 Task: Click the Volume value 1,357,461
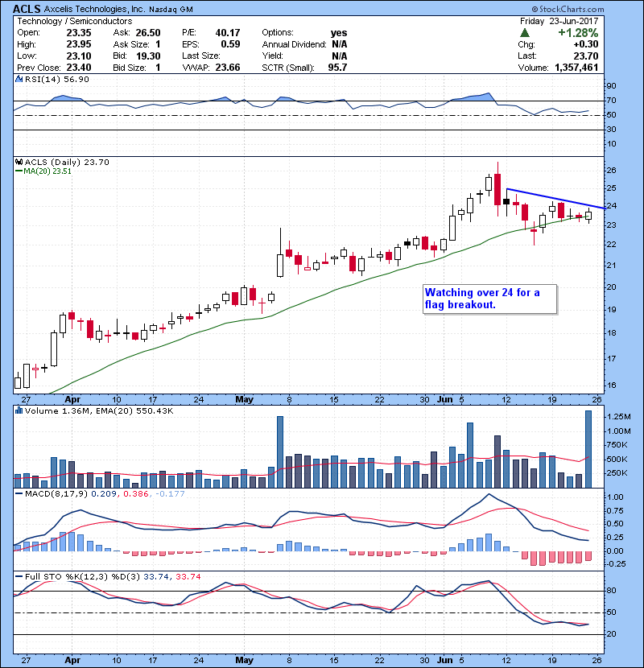pos(576,68)
